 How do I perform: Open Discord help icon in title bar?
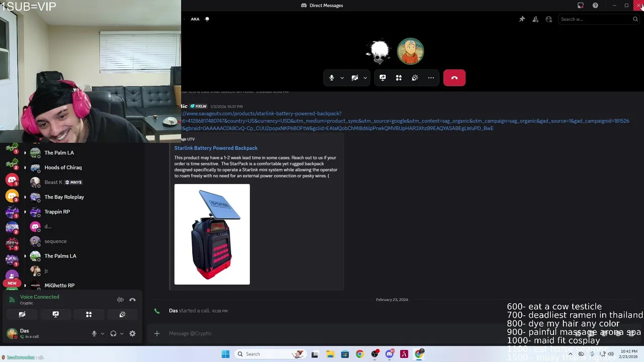click(595, 6)
